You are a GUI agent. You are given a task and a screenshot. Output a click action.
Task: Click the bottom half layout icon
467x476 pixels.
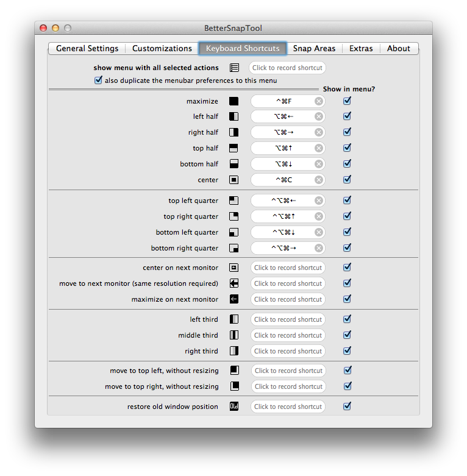233,164
